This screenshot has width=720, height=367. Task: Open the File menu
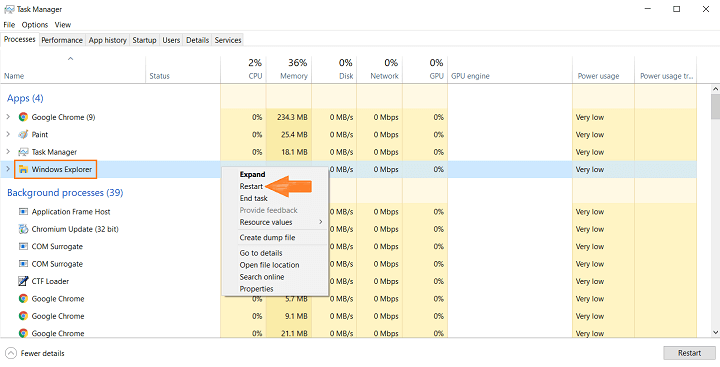click(9, 25)
